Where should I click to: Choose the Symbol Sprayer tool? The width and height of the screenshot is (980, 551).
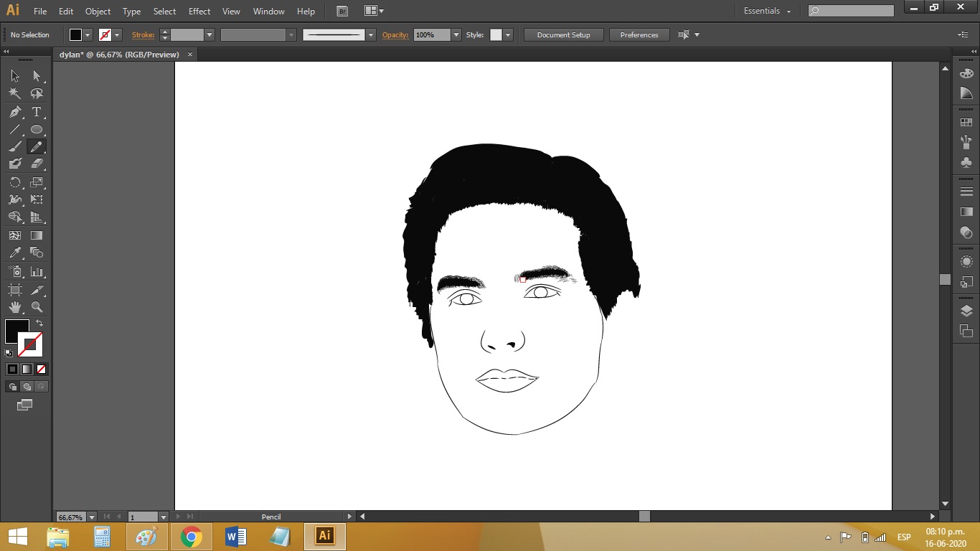pos(15,272)
